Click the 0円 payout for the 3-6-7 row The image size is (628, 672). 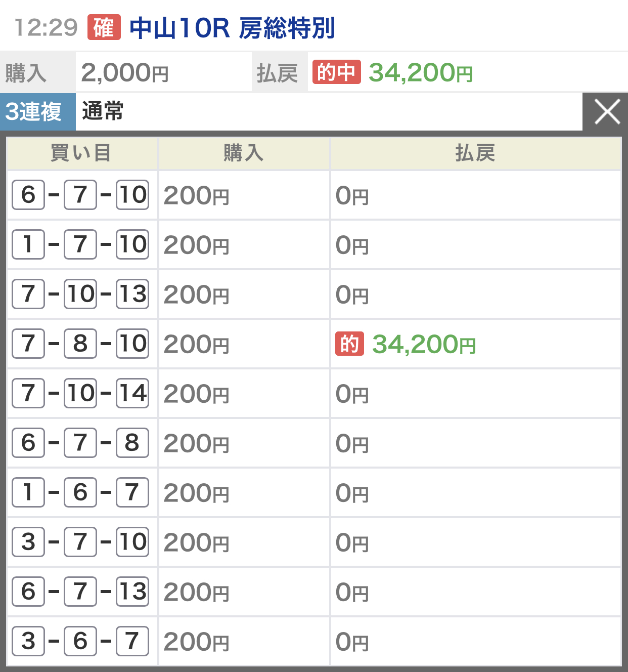coord(352,642)
